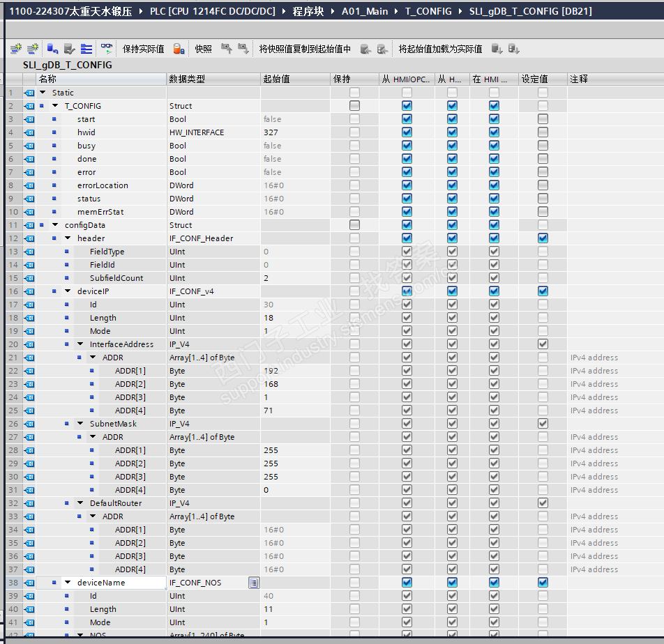664x644 pixels.
Task: Open the data type picker beside IF_CONF_NOS
Action: click(x=254, y=583)
